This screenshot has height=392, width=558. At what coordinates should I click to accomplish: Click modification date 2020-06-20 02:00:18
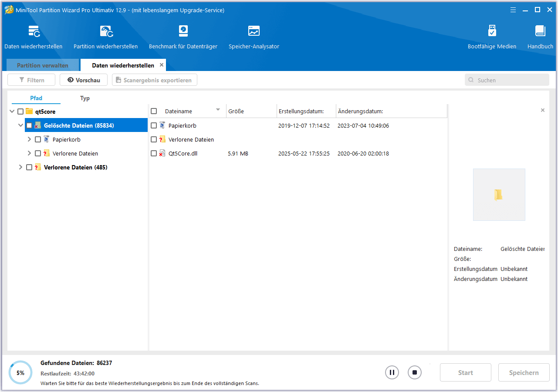pos(363,153)
